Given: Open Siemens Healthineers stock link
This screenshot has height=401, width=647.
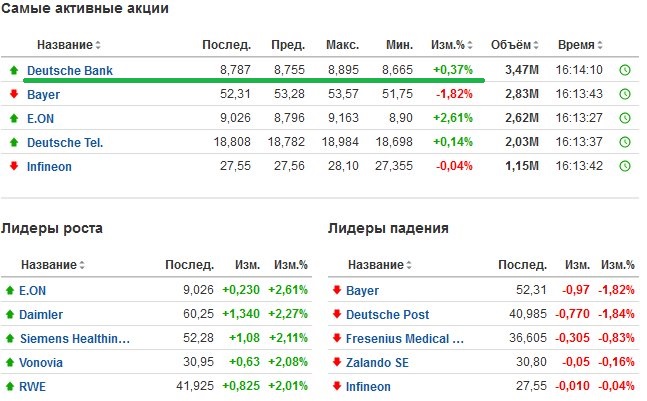Looking at the screenshot, I should [75, 339].
